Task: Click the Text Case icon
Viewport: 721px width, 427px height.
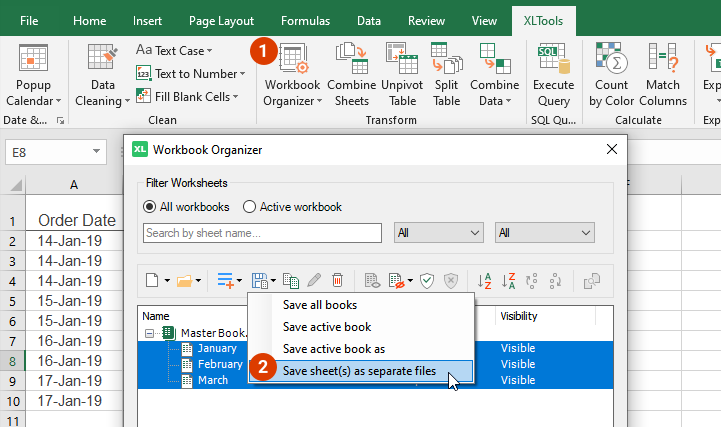Action: pyautogui.click(x=143, y=50)
